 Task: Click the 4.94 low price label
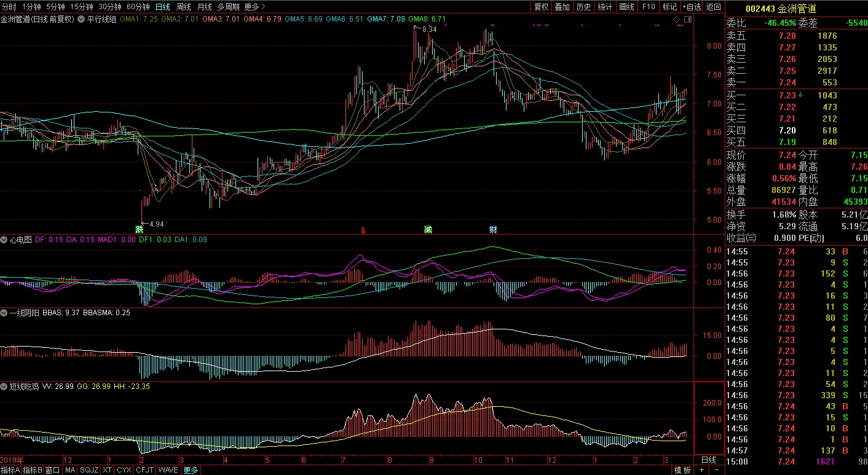coord(157,224)
